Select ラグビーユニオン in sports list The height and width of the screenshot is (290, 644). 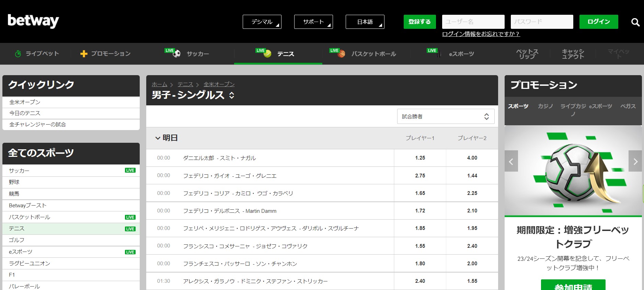[x=71, y=264]
